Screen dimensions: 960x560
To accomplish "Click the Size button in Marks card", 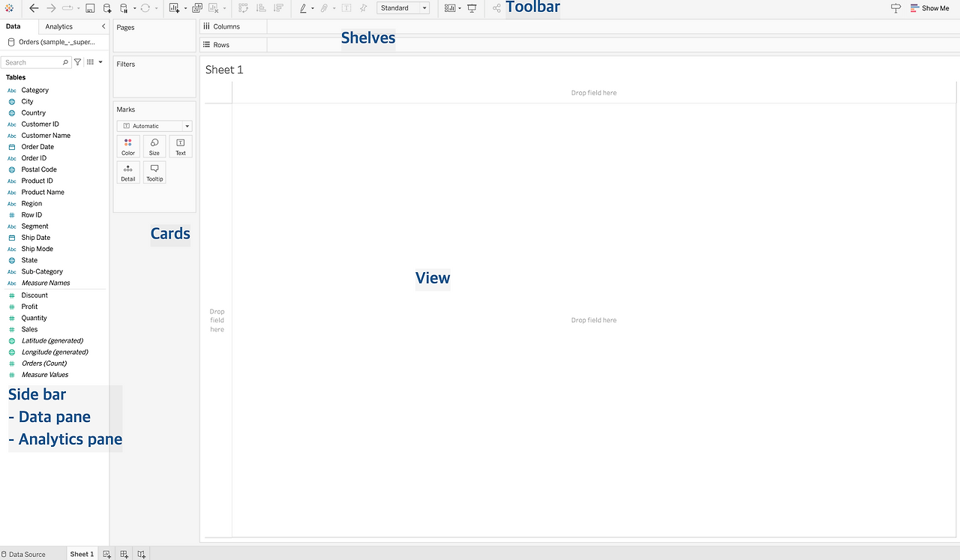I will (x=154, y=146).
